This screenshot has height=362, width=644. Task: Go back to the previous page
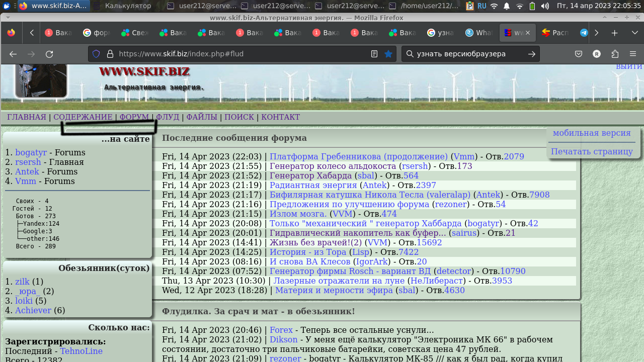(x=13, y=54)
